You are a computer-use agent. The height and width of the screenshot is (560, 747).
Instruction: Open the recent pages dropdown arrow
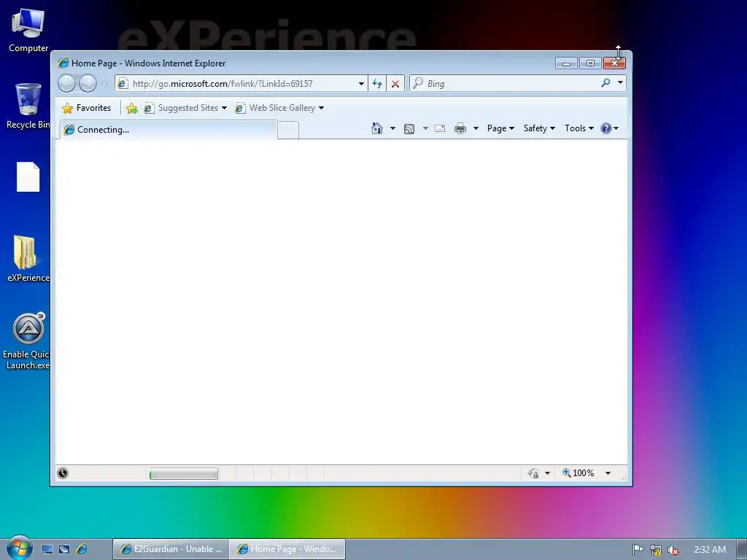click(x=104, y=84)
